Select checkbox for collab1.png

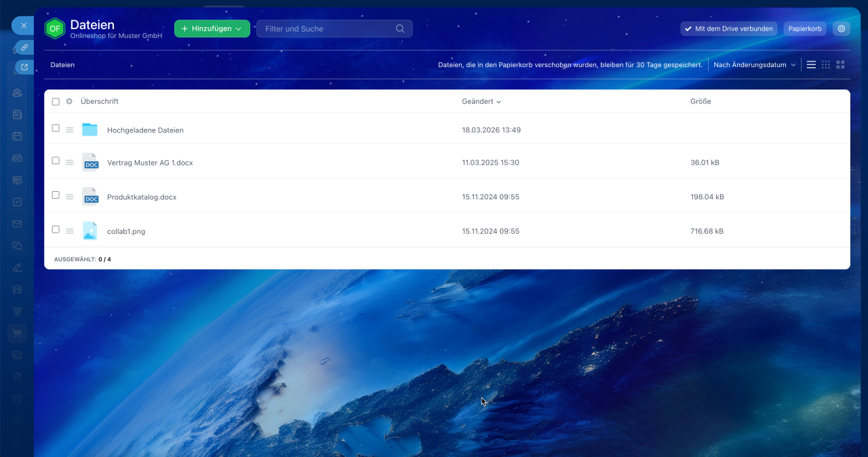(56, 229)
